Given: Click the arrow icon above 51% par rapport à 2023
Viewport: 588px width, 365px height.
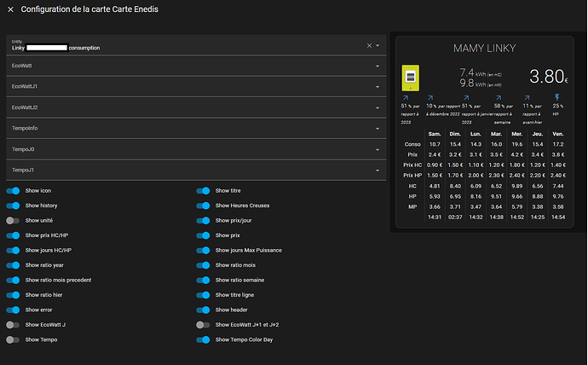Looking at the screenshot, I should coord(406,98).
